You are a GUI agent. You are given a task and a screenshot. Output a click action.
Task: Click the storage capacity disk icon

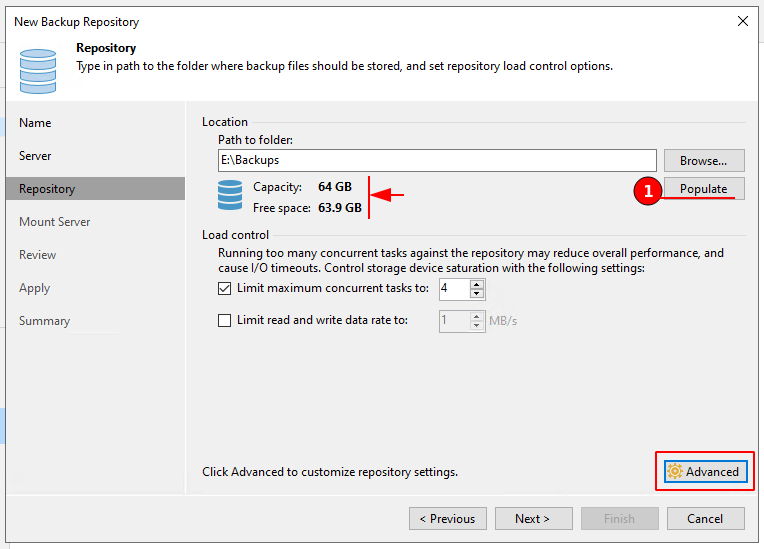pyautogui.click(x=230, y=197)
